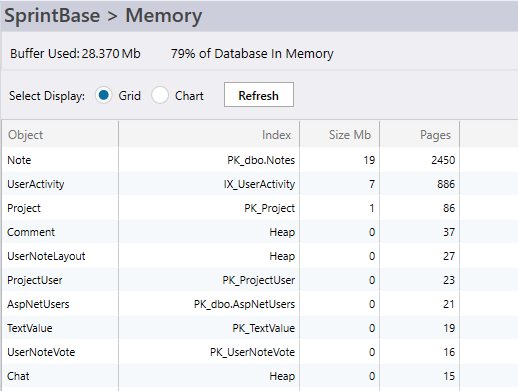Click the size value 19 for Note

[x=369, y=160]
